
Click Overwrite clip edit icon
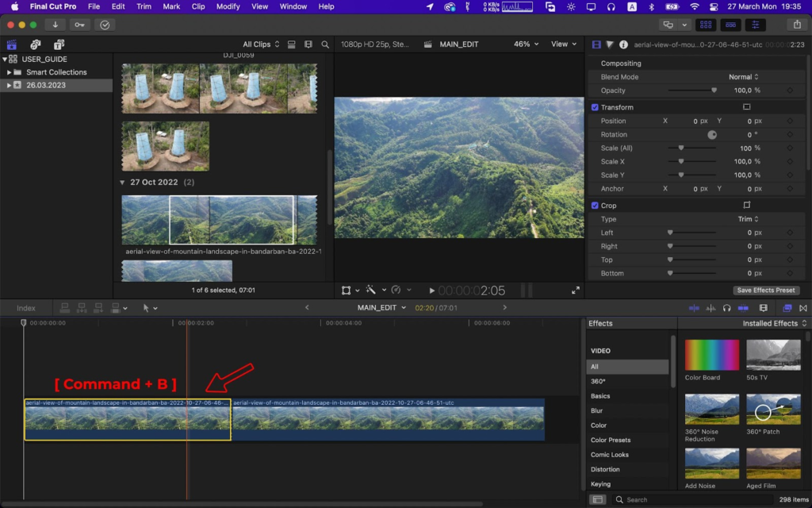pos(116,308)
